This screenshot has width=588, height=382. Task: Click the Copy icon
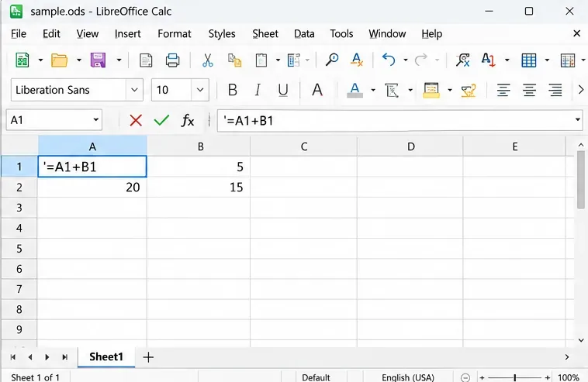235,60
